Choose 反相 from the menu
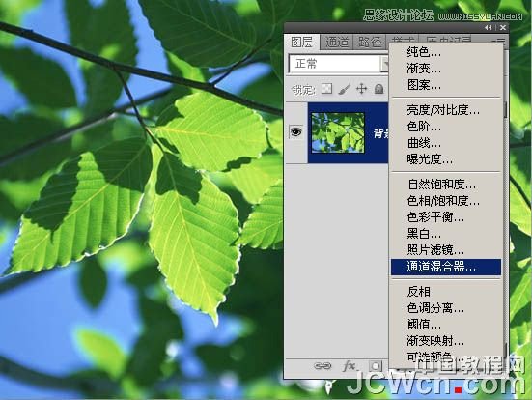 point(446,292)
